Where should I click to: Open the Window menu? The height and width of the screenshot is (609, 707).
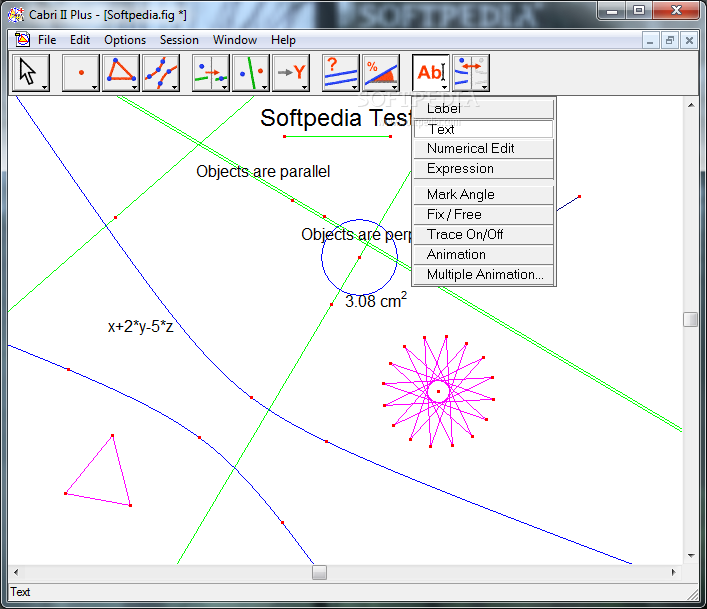[235, 40]
